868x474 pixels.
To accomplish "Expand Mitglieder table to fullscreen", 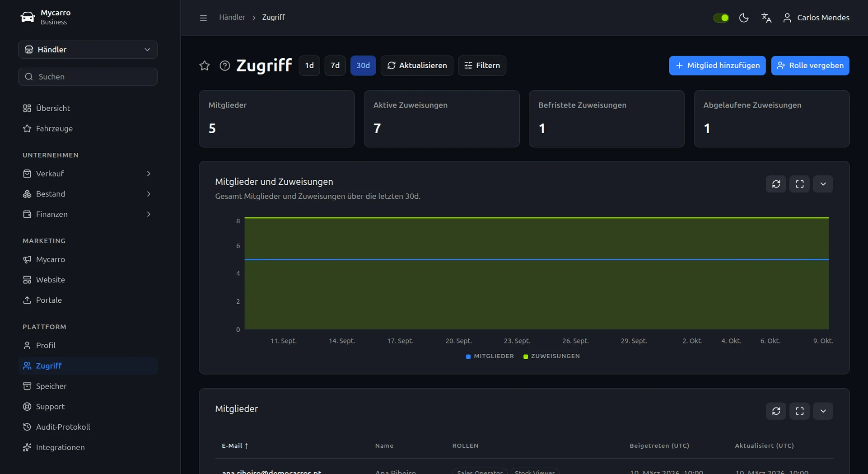I will click(x=799, y=411).
